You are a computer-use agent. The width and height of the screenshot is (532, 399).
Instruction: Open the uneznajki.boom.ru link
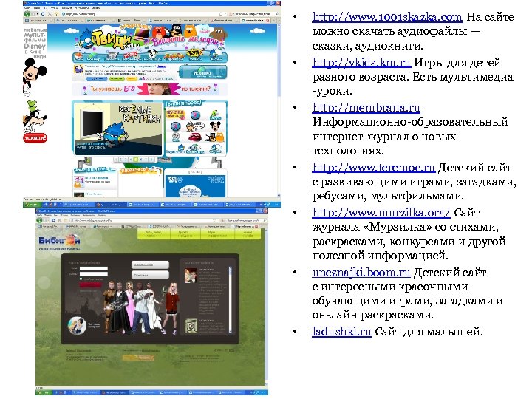tap(361, 273)
